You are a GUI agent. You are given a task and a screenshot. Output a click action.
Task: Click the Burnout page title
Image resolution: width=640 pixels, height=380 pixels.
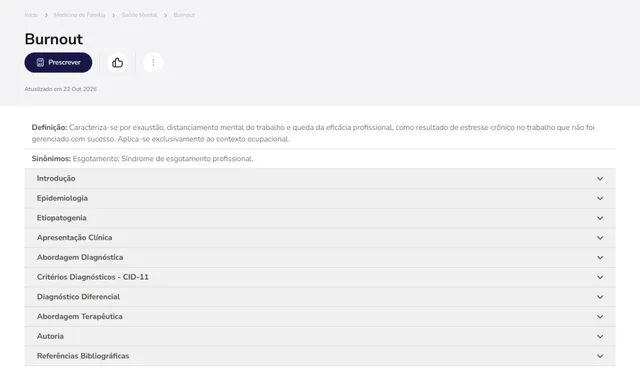[x=53, y=39]
